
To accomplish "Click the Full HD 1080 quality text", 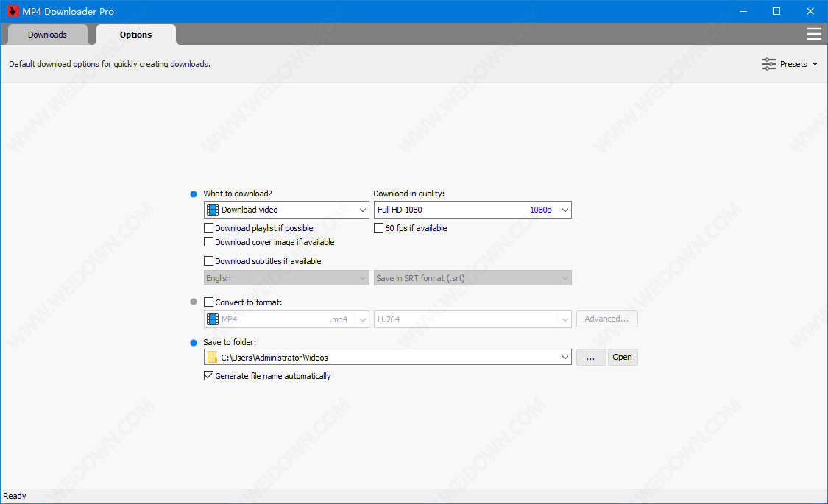I will 400,210.
